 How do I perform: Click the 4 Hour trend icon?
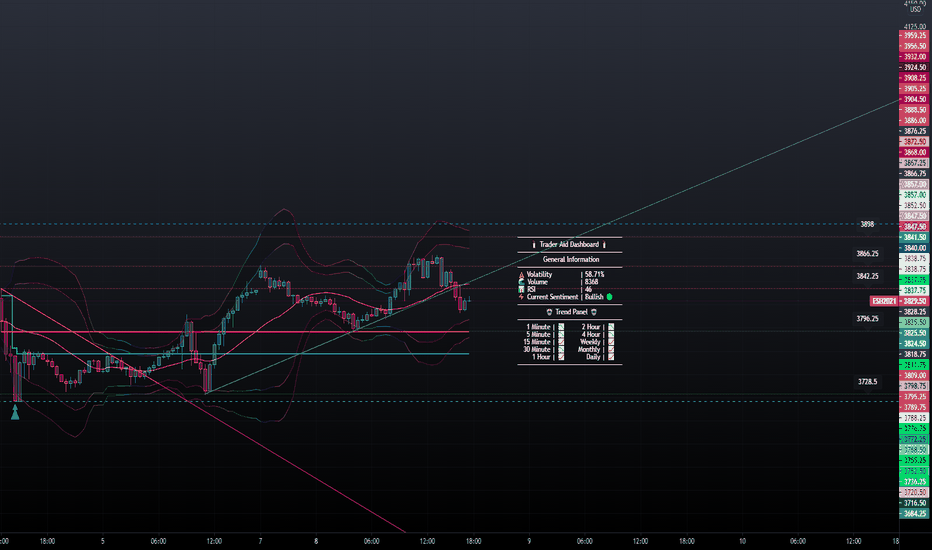click(x=611, y=335)
